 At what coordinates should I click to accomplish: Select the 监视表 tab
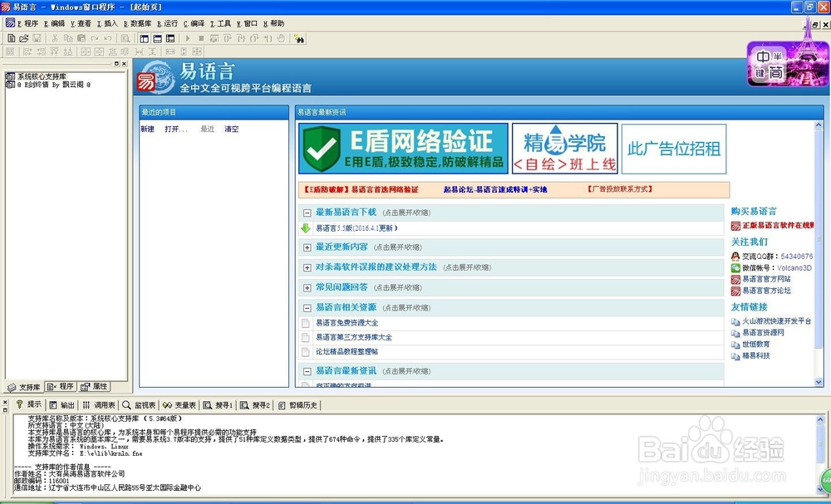coord(140,405)
